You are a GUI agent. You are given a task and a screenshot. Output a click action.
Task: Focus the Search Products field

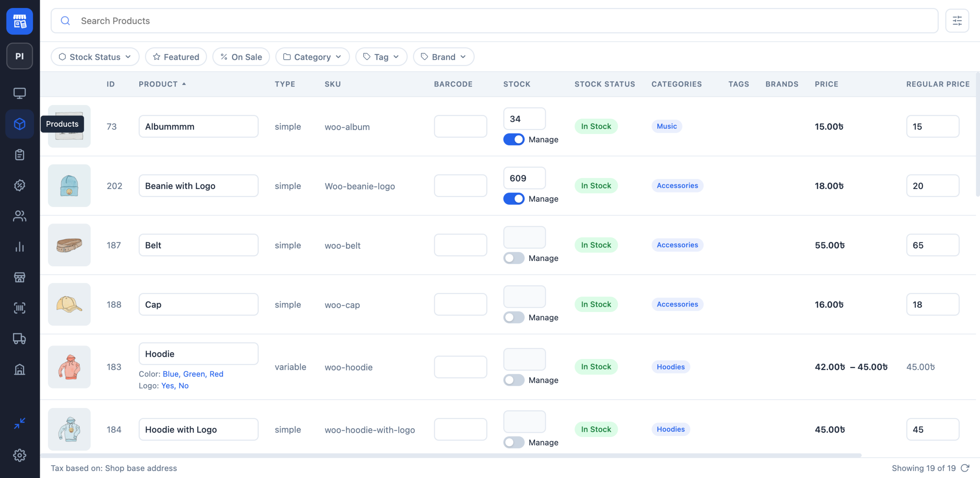click(x=494, y=21)
